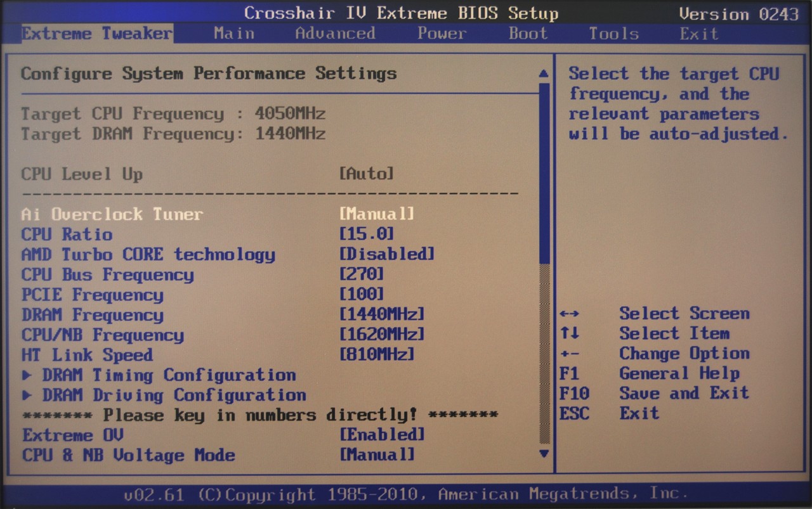Click the help text about target CPU frequency
This screenshot has height=509, width=812.
point(678,104)
